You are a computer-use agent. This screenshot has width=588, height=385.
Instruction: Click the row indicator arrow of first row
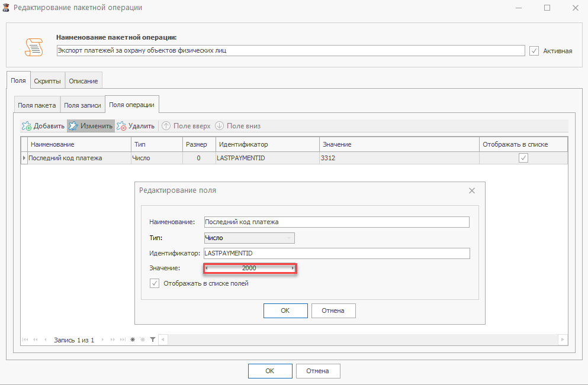click(24, 158)
